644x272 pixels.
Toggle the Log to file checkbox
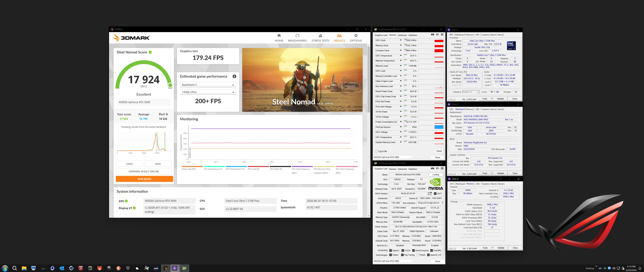click(376, 151)
